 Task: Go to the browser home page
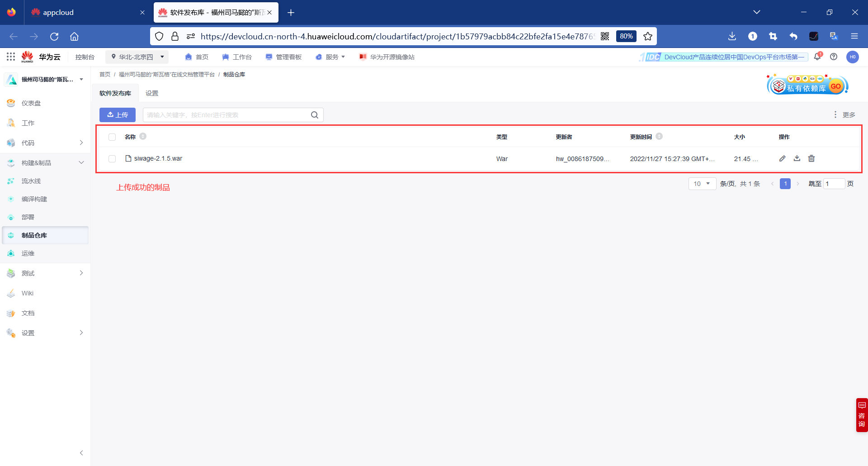(75, 37)
